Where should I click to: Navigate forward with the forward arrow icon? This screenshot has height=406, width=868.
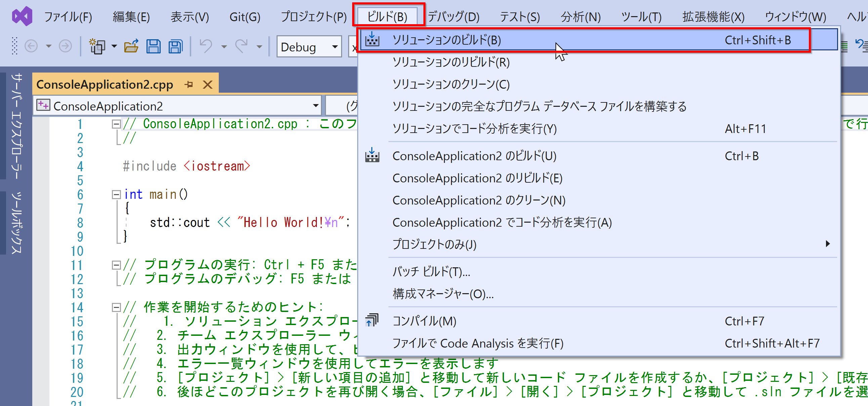65,46
